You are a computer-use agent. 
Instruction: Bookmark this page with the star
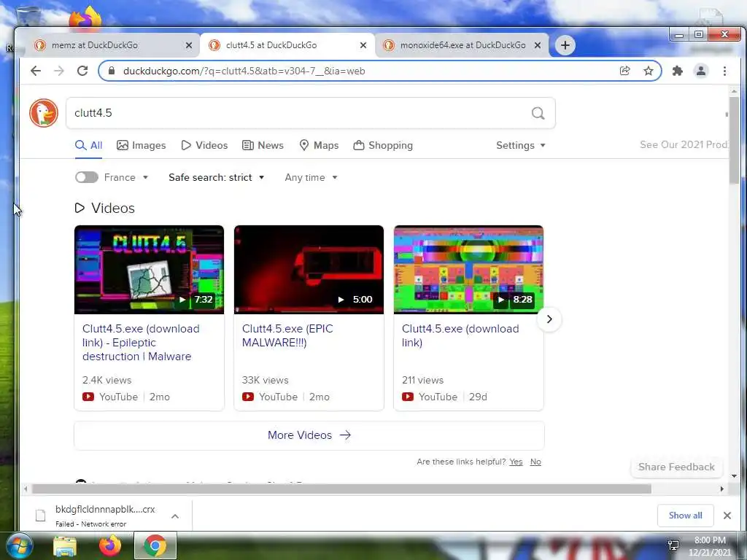point(649,71)
